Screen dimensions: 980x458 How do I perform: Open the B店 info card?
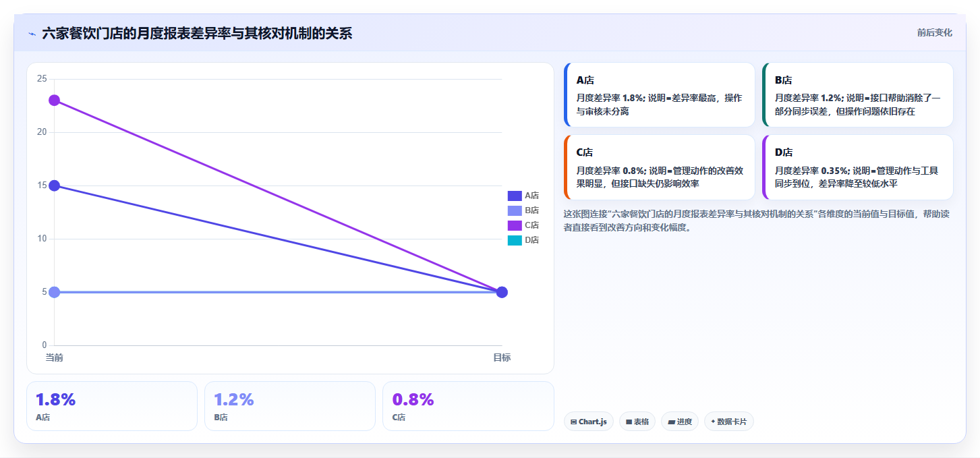(x=857, y=95)
